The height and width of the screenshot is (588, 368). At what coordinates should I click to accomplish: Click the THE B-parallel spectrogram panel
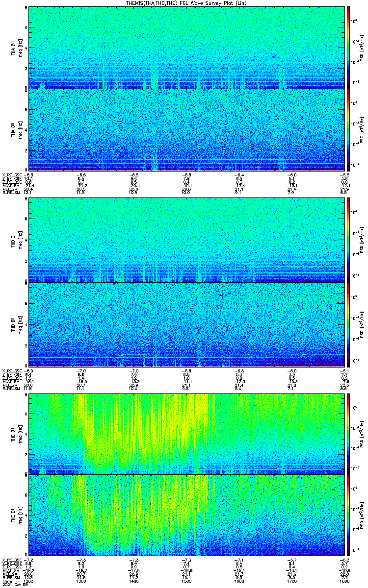click(x=187, y=516)
